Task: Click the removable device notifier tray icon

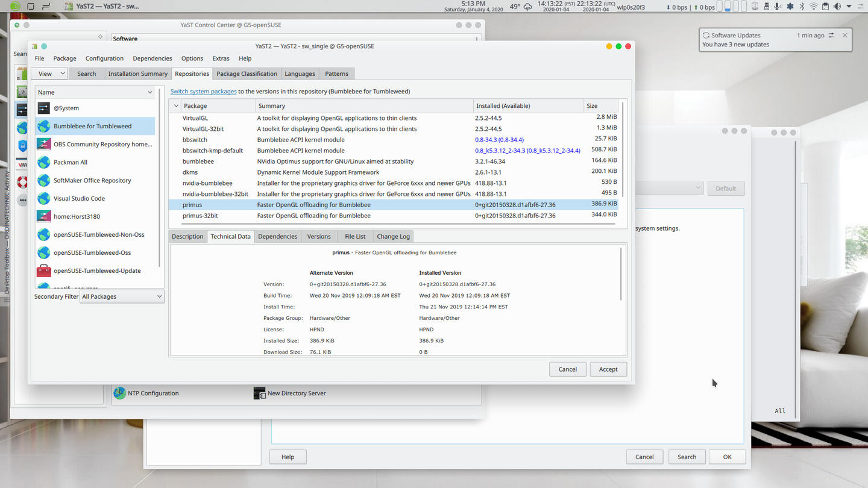Action: (x=766, y=7)
